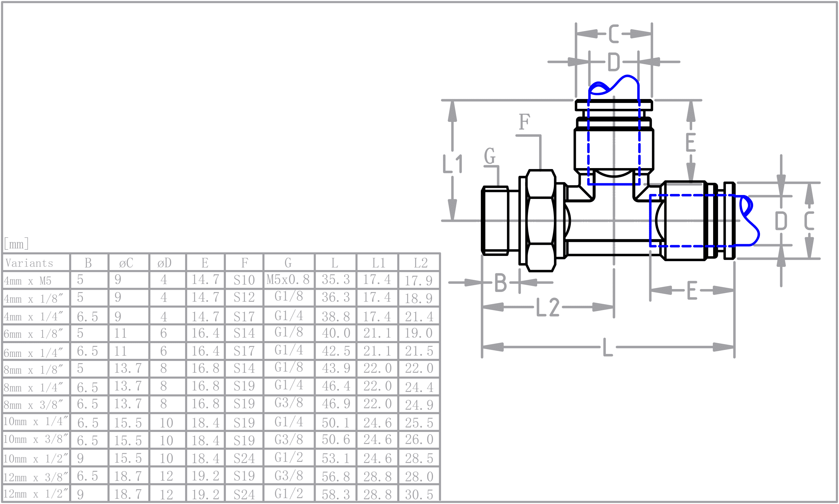Select the B dimension label on the drawing

pos(500,282)
